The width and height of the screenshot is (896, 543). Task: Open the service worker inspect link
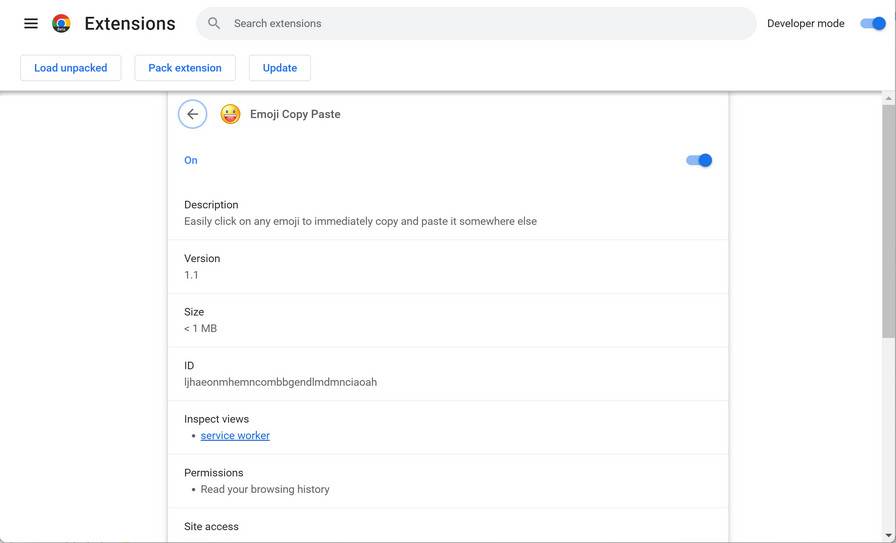click(x=235, y=435)
